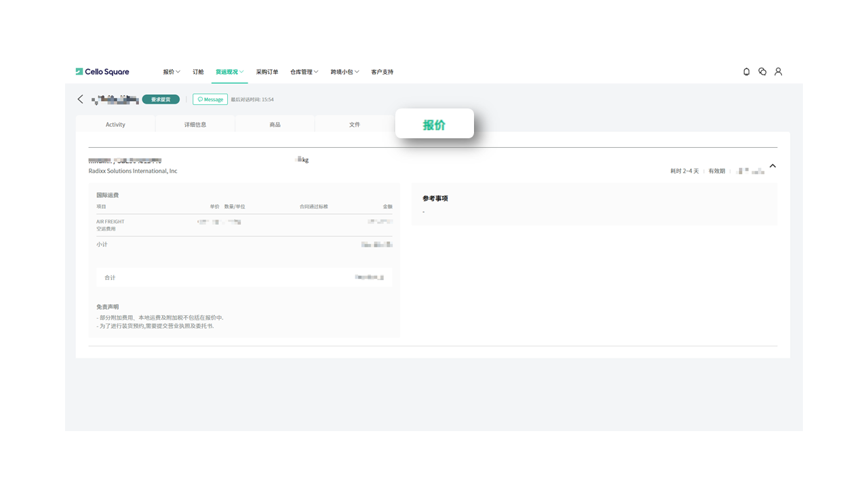Collapse the quote details with the chevron

click(x=772, y=166)
